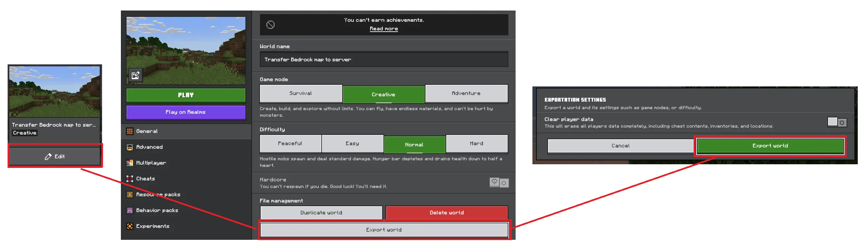The height and width of the screenshot is (250, 868).
Task: Click Duplicate world button
Action: (321, 213)
